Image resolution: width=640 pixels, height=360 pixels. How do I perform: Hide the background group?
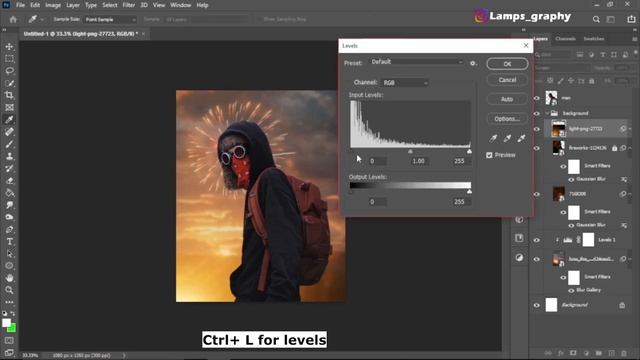pyautogui.click(x=537, y=113)
